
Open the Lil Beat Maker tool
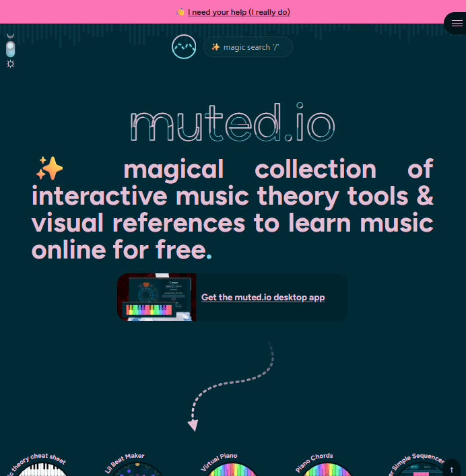tap(137, 465)
